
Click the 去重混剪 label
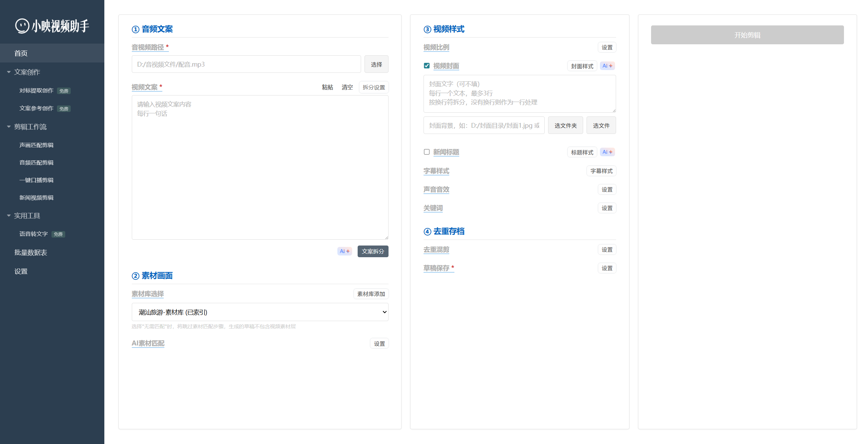436,250
